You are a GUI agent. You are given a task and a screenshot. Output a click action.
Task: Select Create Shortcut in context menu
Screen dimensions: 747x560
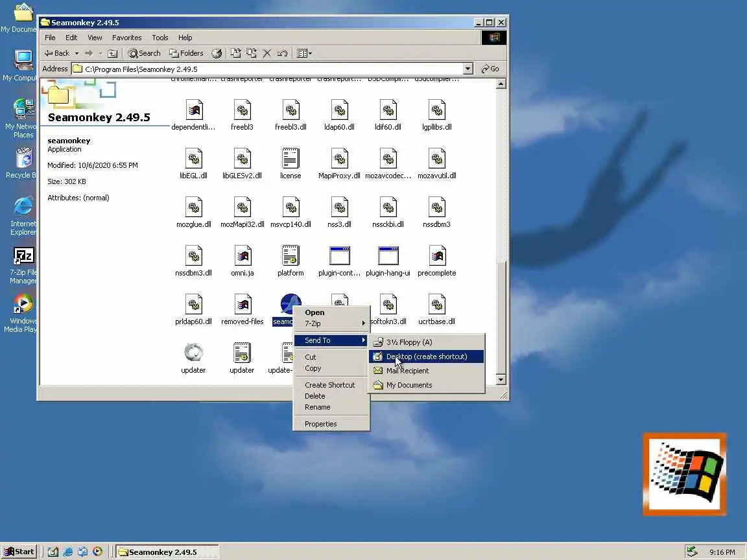[331, 385]
